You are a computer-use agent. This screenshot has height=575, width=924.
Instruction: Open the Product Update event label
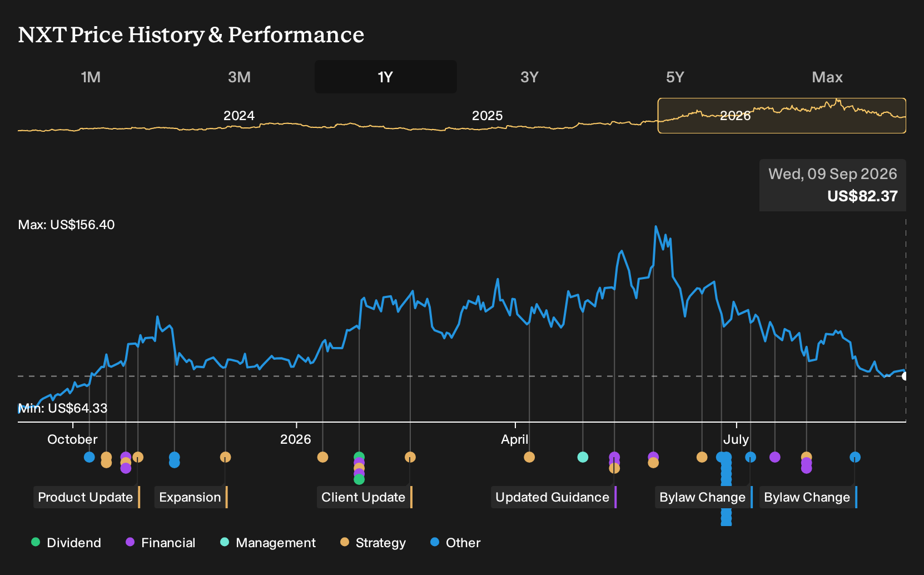[x=86, y=497]
